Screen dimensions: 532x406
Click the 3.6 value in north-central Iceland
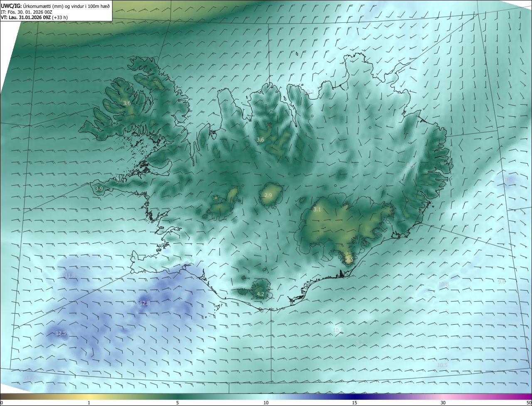pos(260,140)
